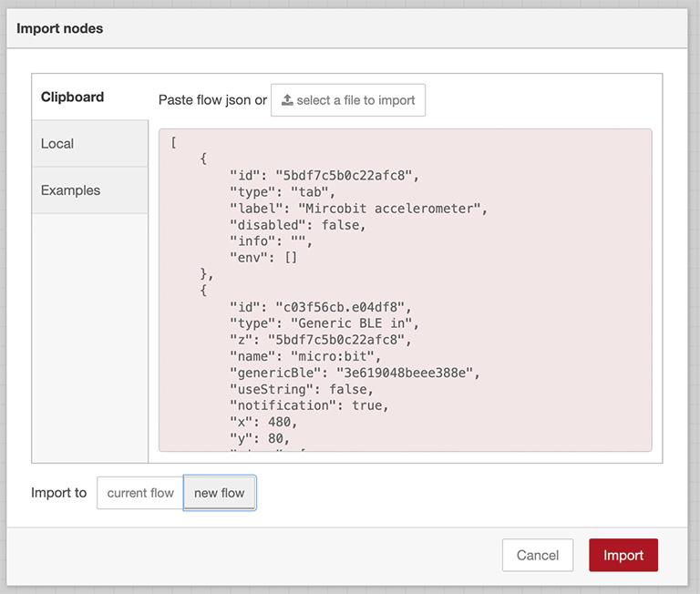700x594 pixels.
Task: Place cursor on 'Mircobit accelerometer' label line
Action: [358, 209]
